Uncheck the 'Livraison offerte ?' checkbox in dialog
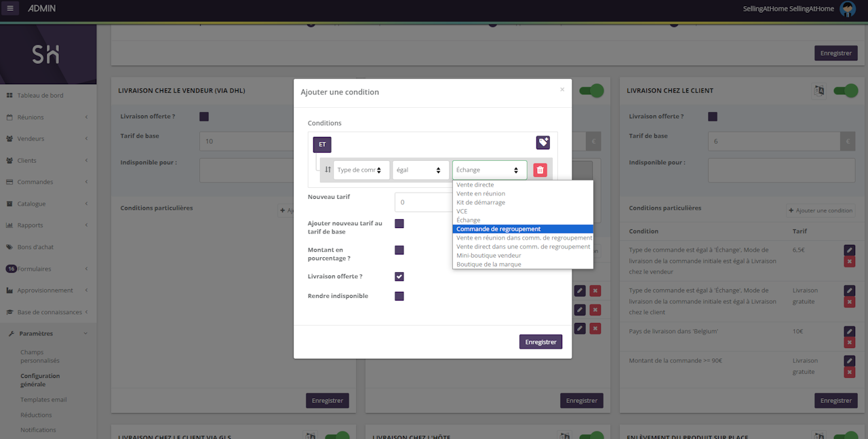 [399, 277]
